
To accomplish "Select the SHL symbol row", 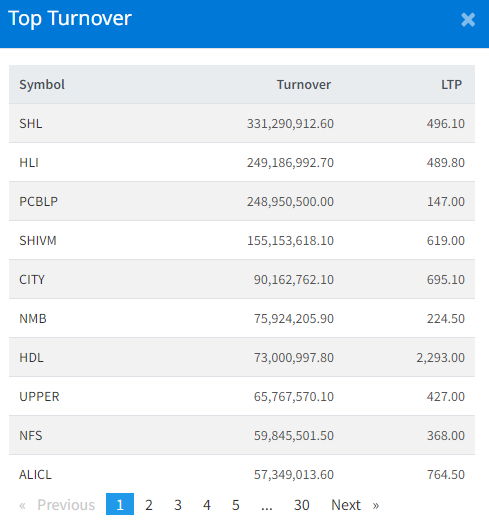I will pyautogui.click(x=242, y=123).
